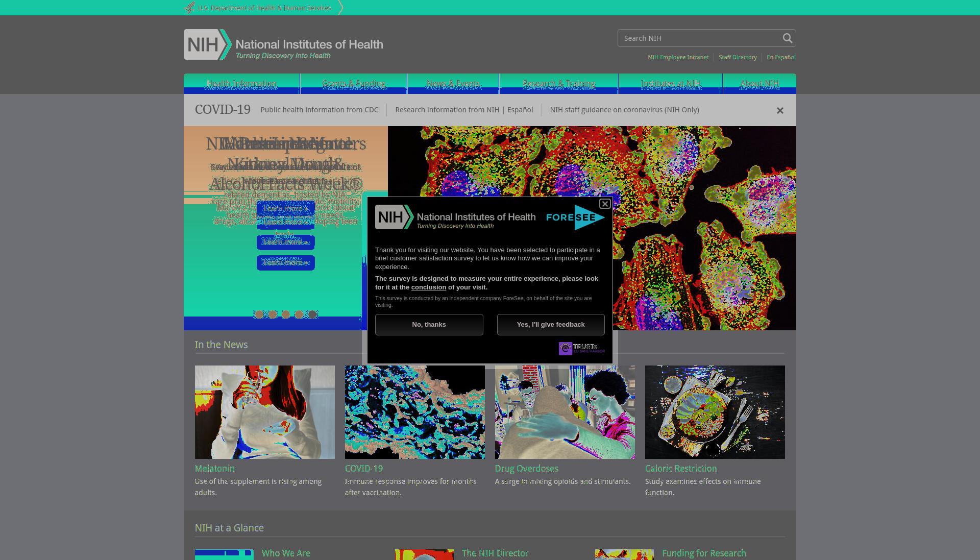Click the Who We Are thumbnail
Viewport: 980px width, 560px height.
[224, 555]
